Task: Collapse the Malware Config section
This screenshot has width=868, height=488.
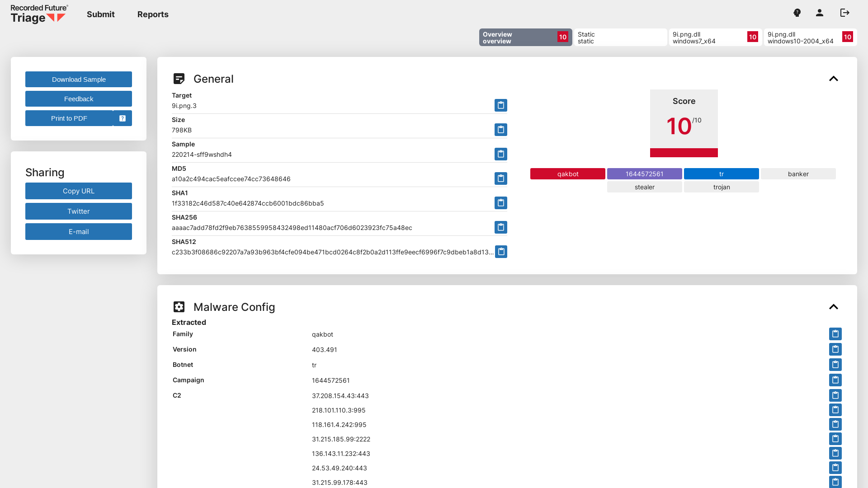Action: (x=834, y=307)
